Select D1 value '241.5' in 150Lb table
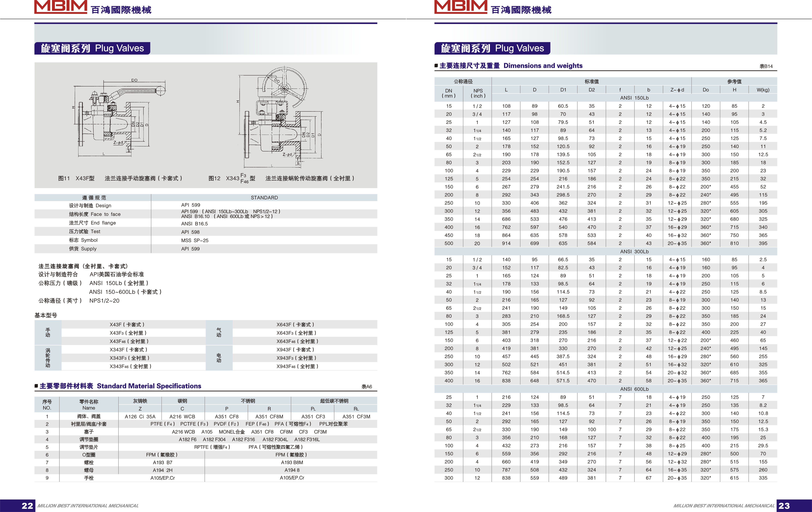 (x=563, y=187)
